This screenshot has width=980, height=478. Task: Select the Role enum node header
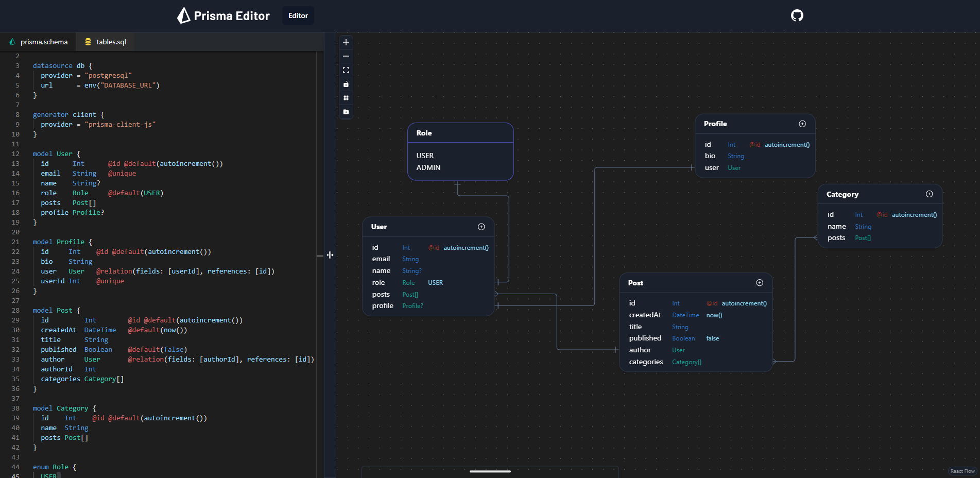click(x=460, y=133)
